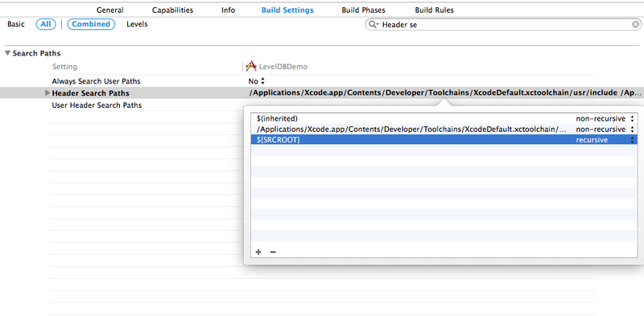Image resolution: width=644 pixels, height=316 pixels.
Task: Change recursion option for the Xcode toolchain path
Action: [x=605, y=129]
